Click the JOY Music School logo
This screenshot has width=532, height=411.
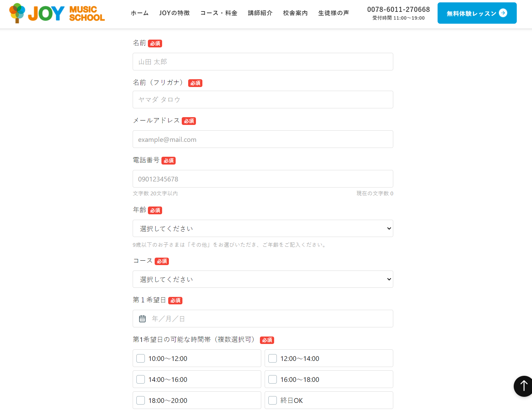(x=57, y=13)
